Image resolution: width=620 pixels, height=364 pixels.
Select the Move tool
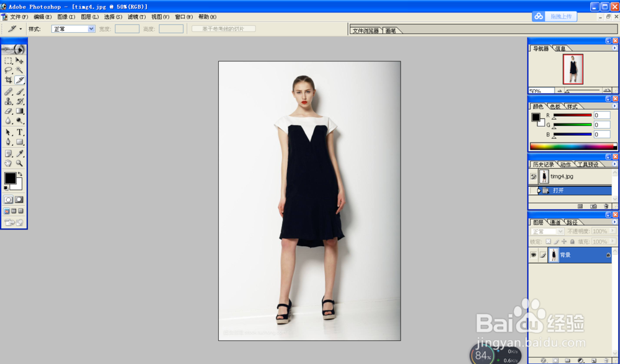tap(19, 61)
